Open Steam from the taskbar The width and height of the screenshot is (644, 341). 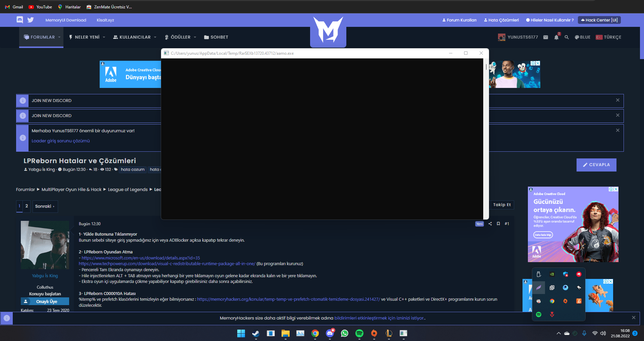pyautogui.click(x=256, y=333)
